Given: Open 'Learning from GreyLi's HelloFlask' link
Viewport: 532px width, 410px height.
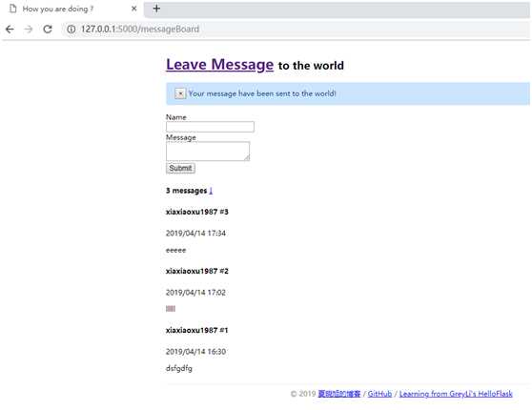Looking at the screenshot, I should pos(456,394).
